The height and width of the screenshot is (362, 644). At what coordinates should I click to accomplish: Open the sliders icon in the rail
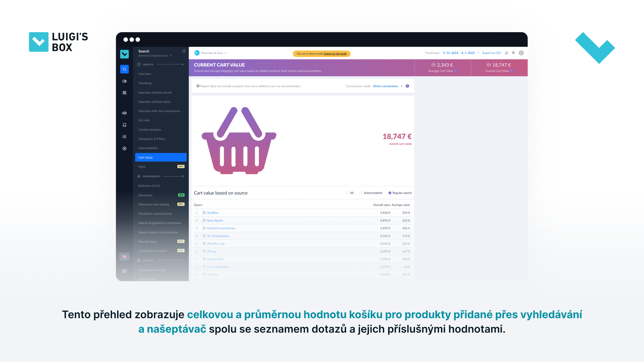(124, 137)
